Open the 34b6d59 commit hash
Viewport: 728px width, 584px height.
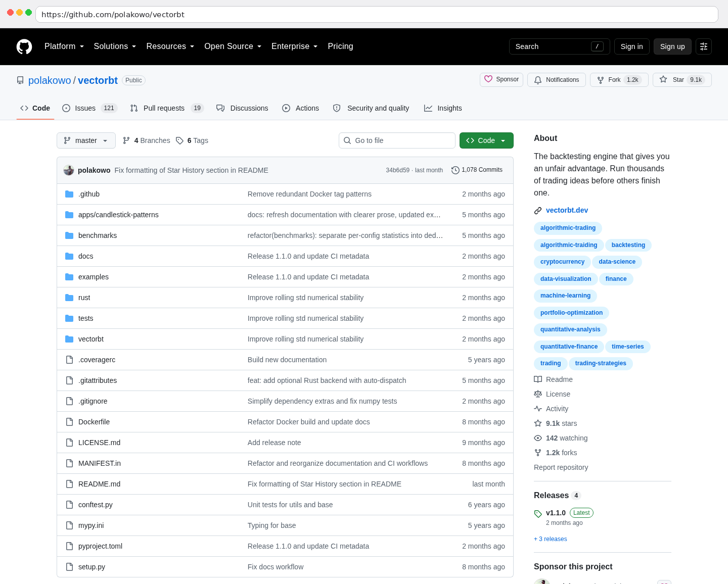tap(397, 170)
